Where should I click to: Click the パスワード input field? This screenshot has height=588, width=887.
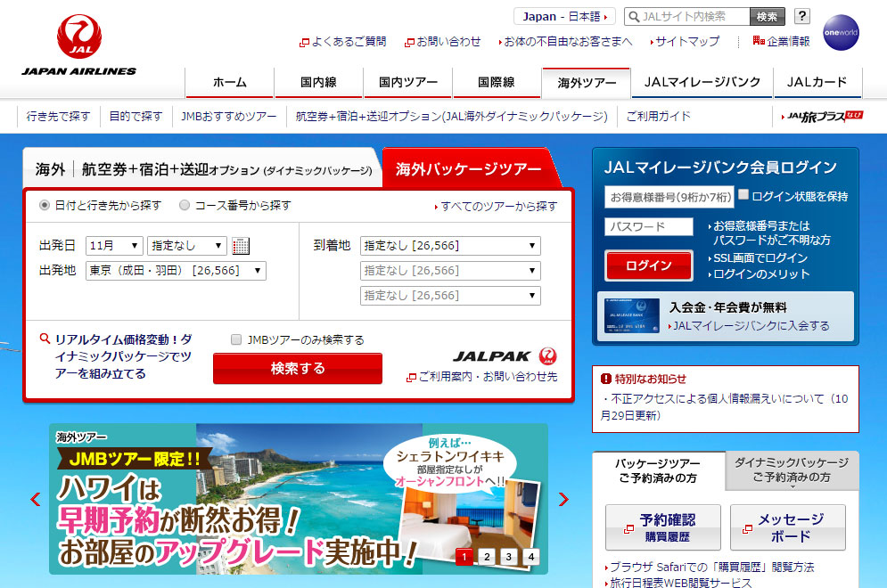click(649, 226)
